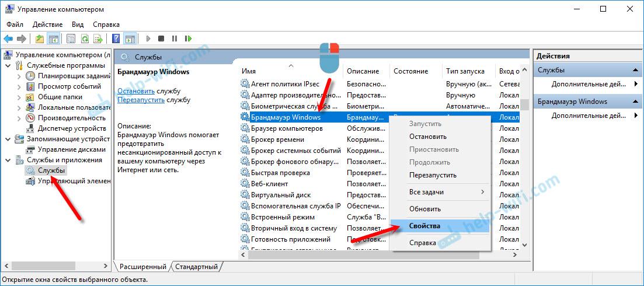Click gear icon of Виртуальный диск service
Image resolution: width=644 pixels, height=286 pixels.
point(245,195)
